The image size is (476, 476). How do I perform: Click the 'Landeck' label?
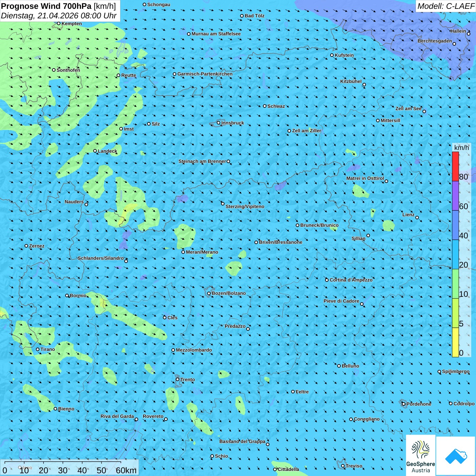click(107, 151)
